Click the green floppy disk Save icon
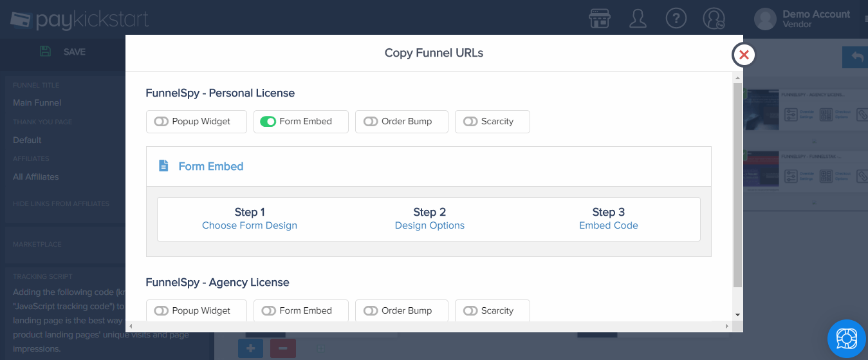 point(45,52)
